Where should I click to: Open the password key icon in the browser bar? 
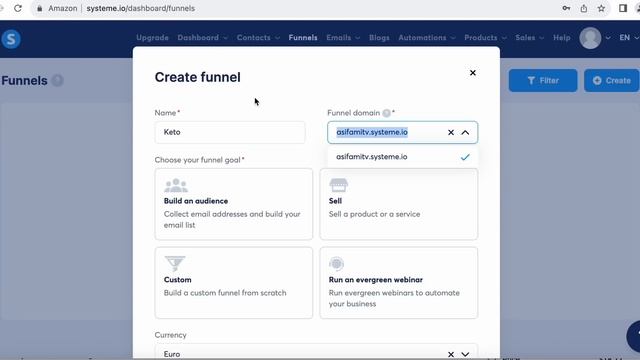click(x=566, y=8)
